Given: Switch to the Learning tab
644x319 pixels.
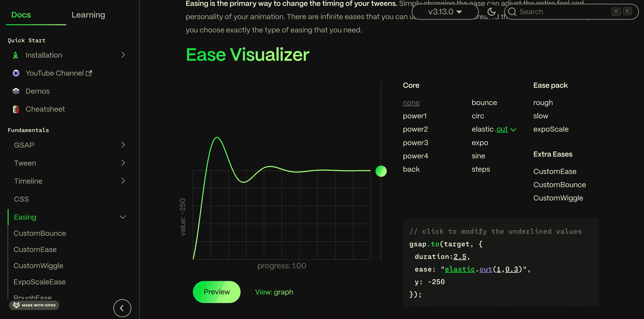Looking at the screenshot, I should (88, 15).
